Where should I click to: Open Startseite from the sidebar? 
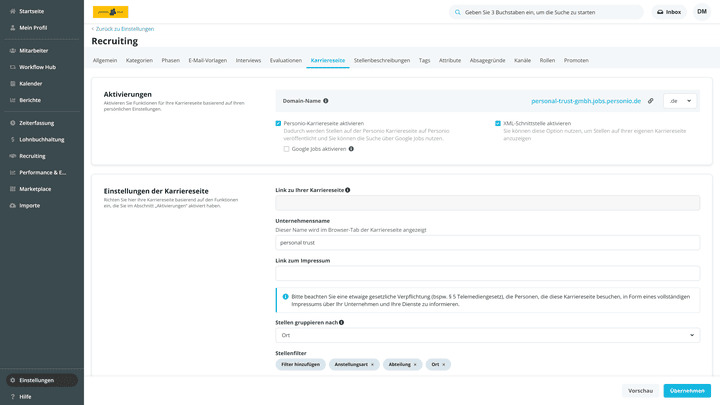tap(31, 11)
